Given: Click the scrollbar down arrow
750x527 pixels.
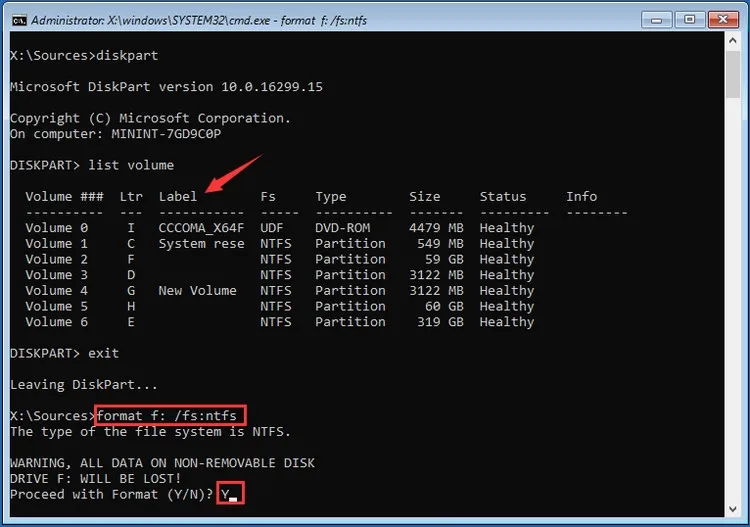Looking at the screenshot, I should [x=732, y=508].
